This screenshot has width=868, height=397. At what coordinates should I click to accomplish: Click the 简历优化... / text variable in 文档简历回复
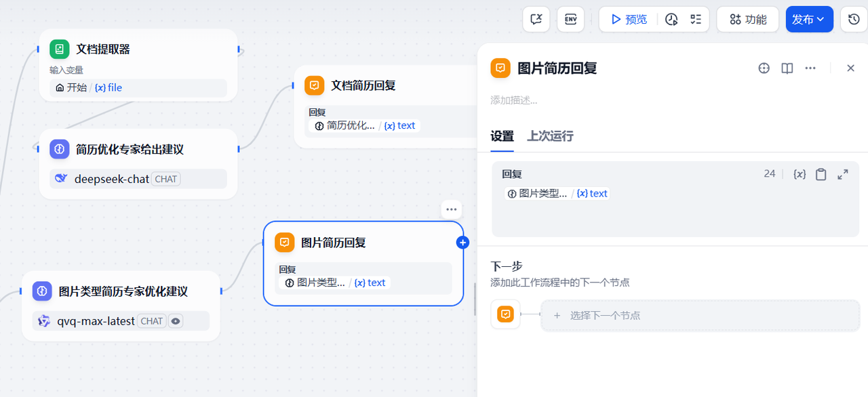(x=365, y=125)
